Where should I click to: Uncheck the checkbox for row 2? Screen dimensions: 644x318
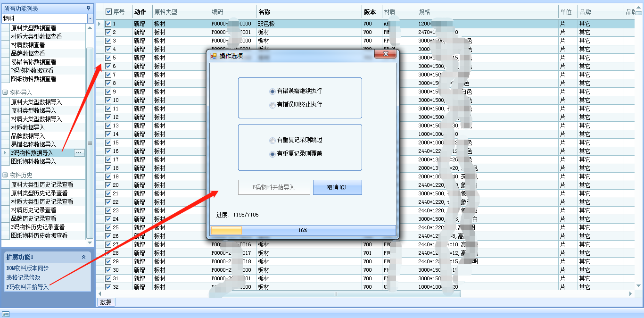pyautogui.click(x=108, y=32)
